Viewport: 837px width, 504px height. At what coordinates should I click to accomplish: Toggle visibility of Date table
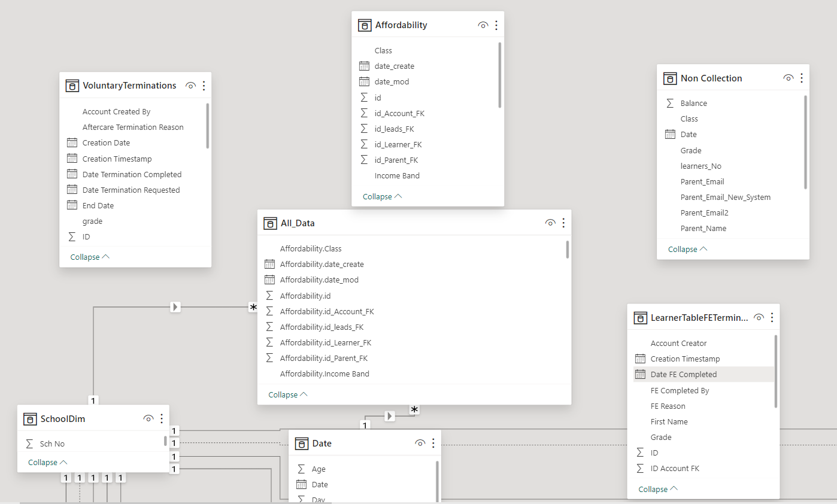point(420,443)
